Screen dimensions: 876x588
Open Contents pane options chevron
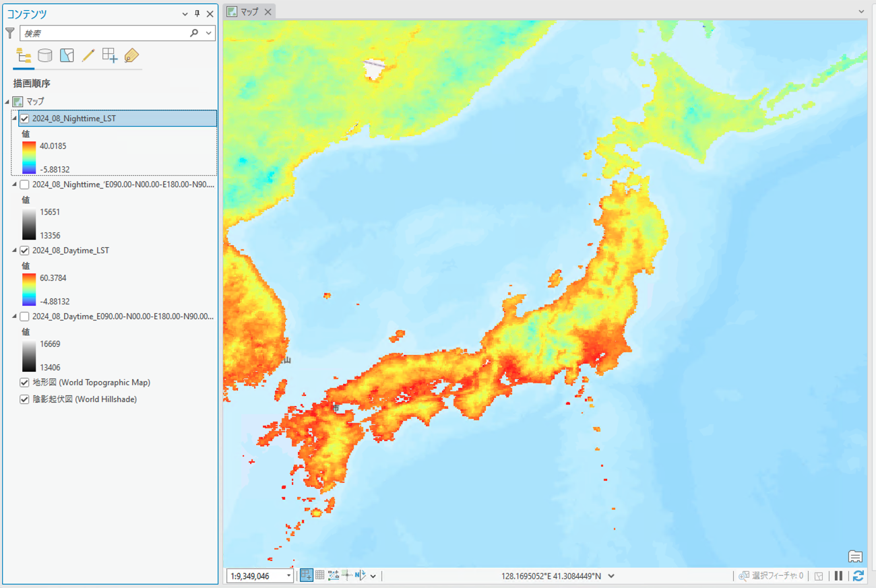coord(185,13)
